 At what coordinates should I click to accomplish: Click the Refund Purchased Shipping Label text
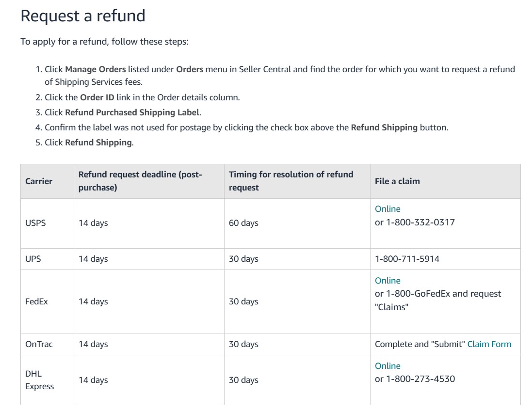pos(132,112)
